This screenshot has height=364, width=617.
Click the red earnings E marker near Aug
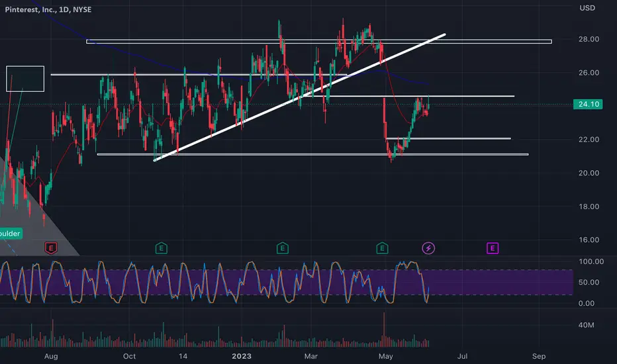[51, 248]
